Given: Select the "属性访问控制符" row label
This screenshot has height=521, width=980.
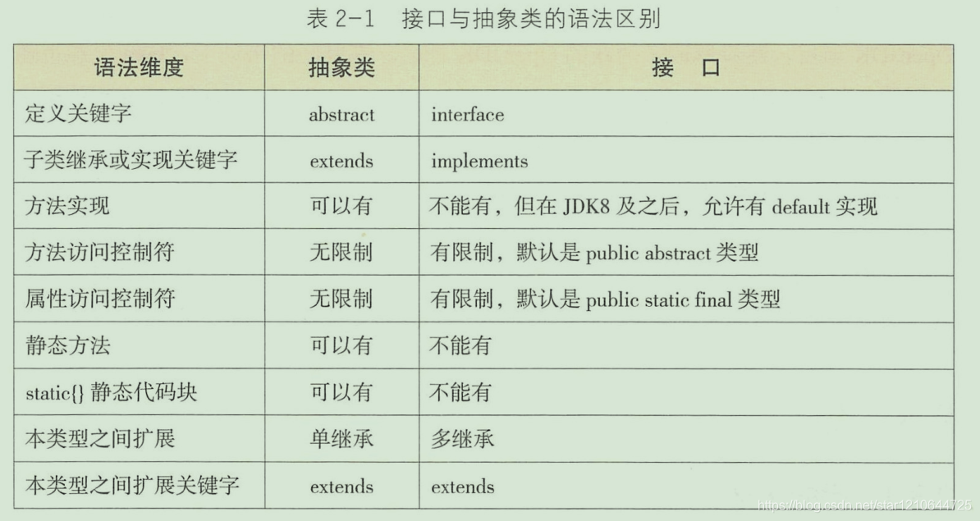Looking at the screenshot, I should [x=99, y=299].
